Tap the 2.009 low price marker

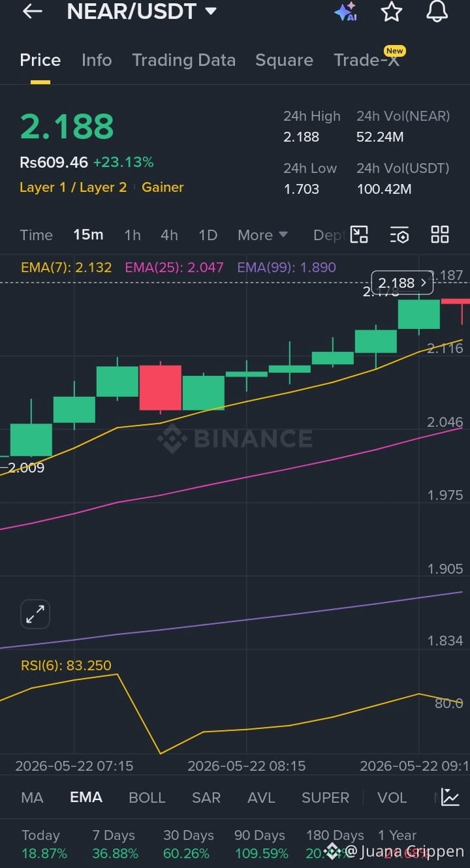click(26, 467)
